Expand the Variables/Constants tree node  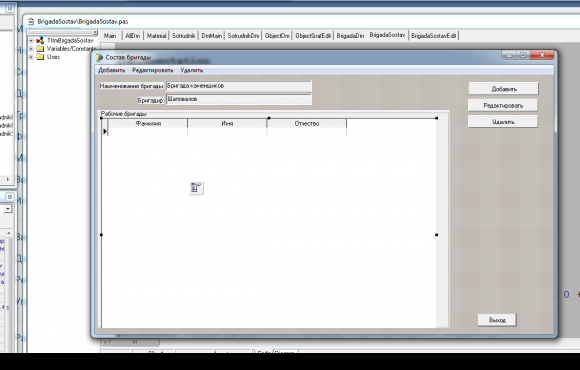click(31, 48)
